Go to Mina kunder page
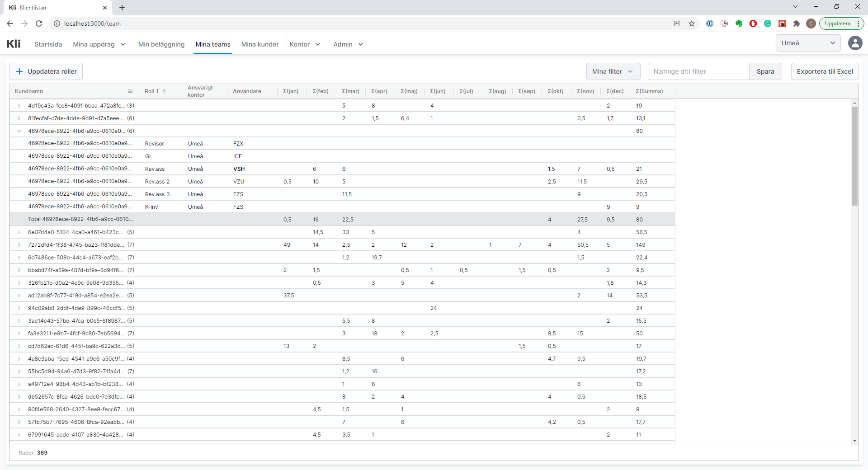Viewport: 868px width, 470px height. [x=260, y=44]
